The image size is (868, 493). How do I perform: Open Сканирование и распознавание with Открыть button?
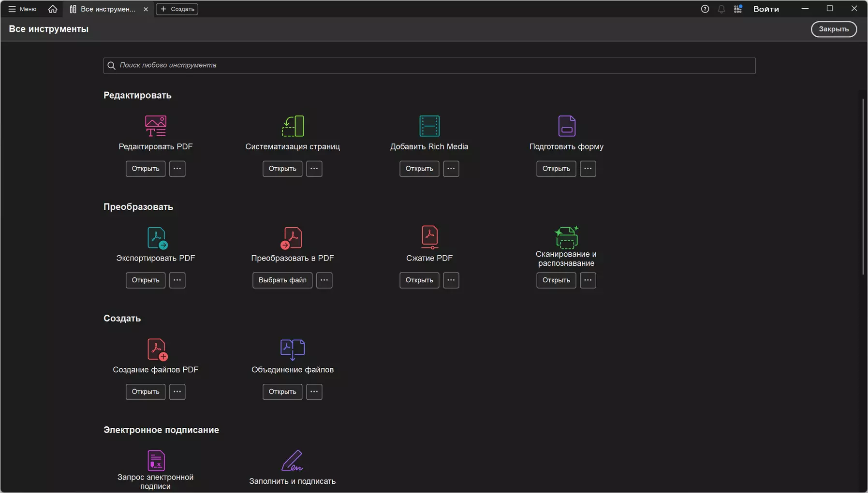[x=556, y=280]
